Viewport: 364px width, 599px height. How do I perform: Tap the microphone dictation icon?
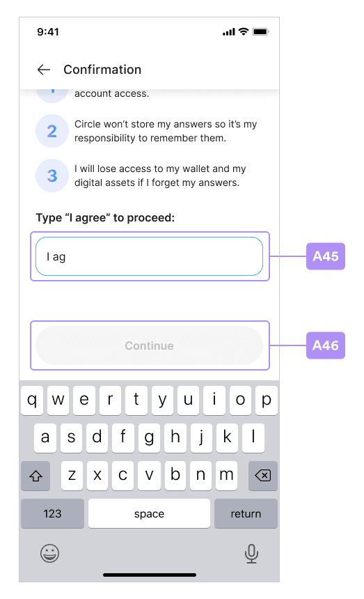click(x=251, y=554)
